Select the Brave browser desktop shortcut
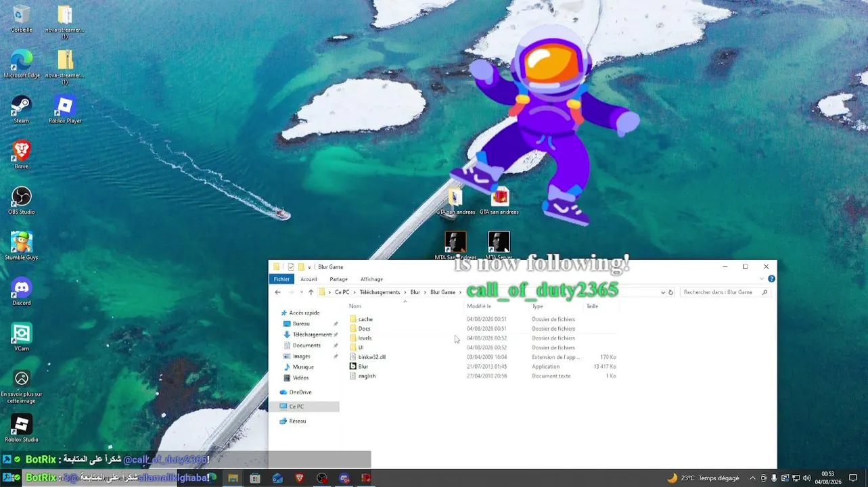Screen dimensions: 868x487 click(x=22, y=155)
